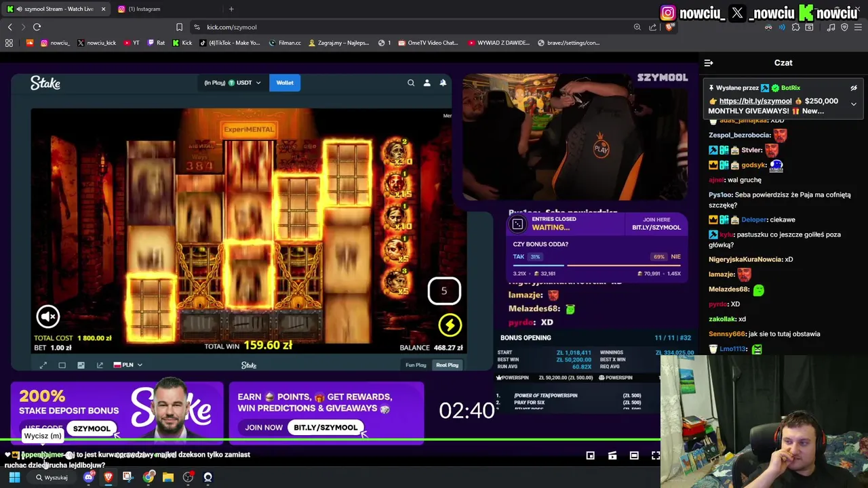Click the clip icon in player controls

pos(612,455)
